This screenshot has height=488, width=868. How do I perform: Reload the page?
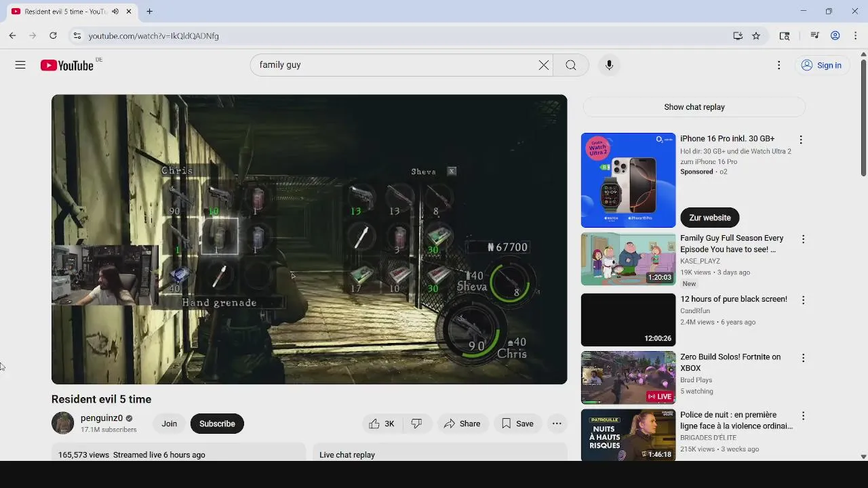(53, 36)
